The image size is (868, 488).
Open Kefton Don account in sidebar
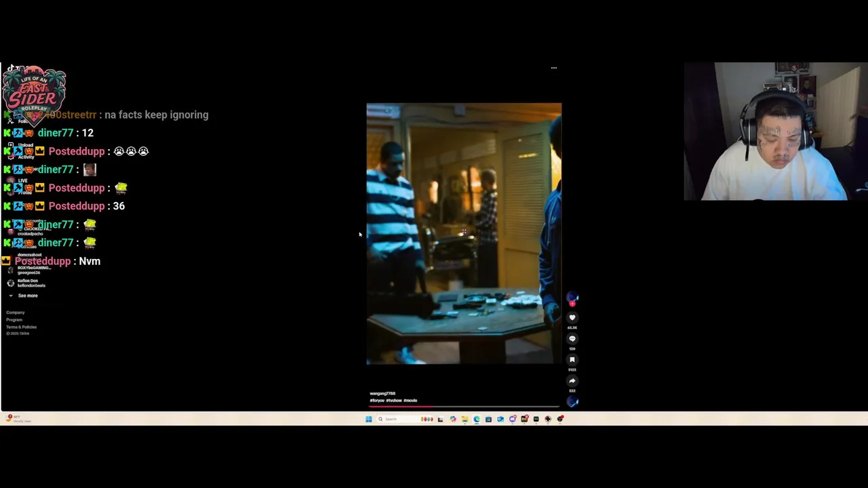click(27, 283)
